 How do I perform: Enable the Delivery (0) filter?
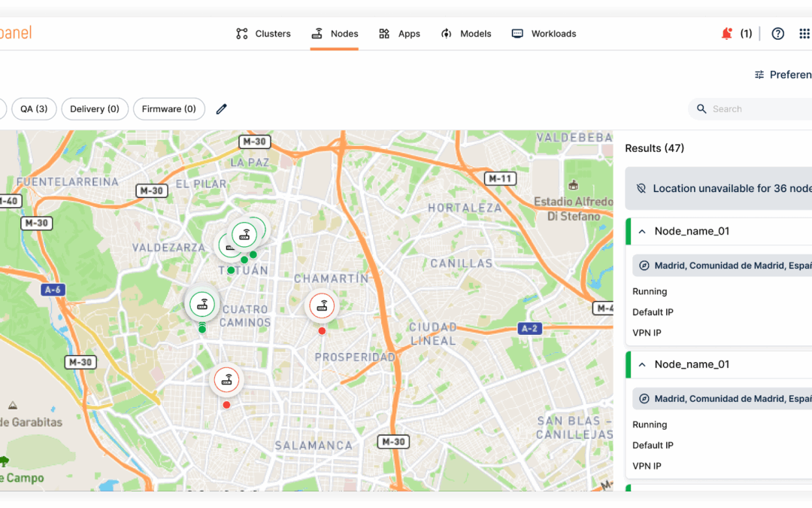(x=95, y=108)
